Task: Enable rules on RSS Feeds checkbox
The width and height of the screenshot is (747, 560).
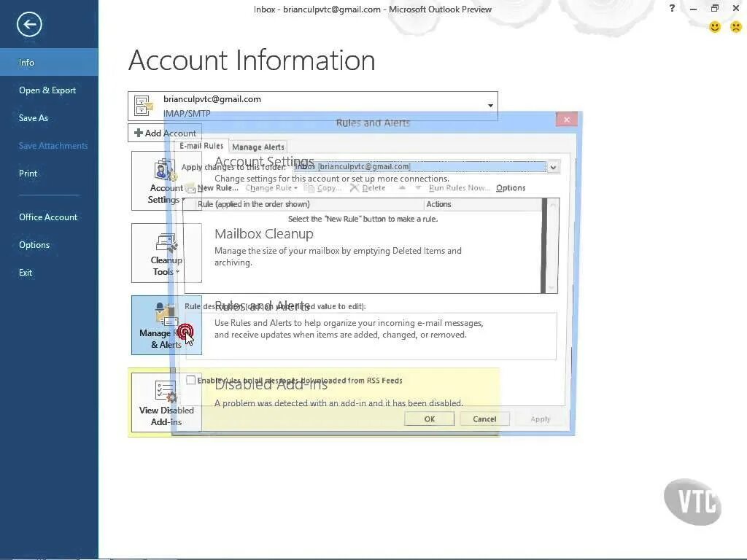Action: click(x=190, y=380)
